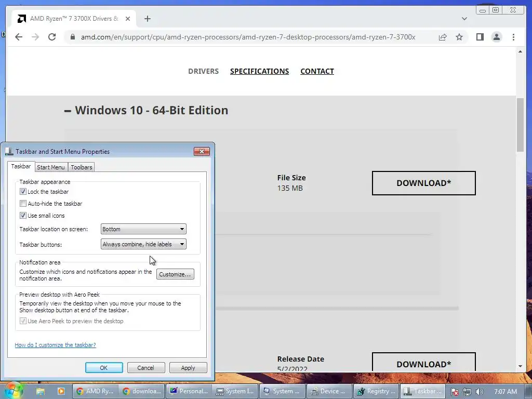Open Taskbar buttons dropdown
This screenshot has height=399, width=532.
(x=143, y=244)
